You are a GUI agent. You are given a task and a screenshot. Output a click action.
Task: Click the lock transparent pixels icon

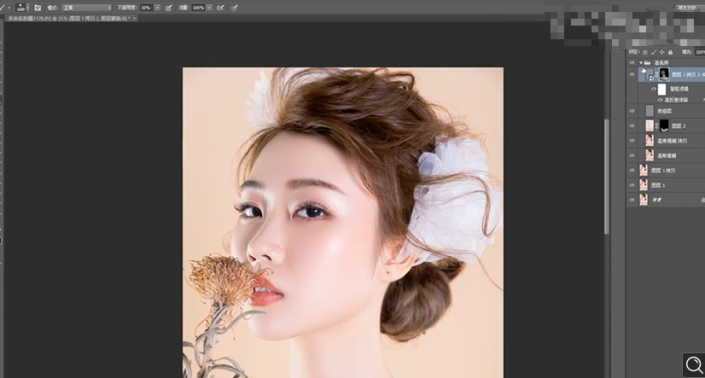pyautogui.click(x=645, y=52)
